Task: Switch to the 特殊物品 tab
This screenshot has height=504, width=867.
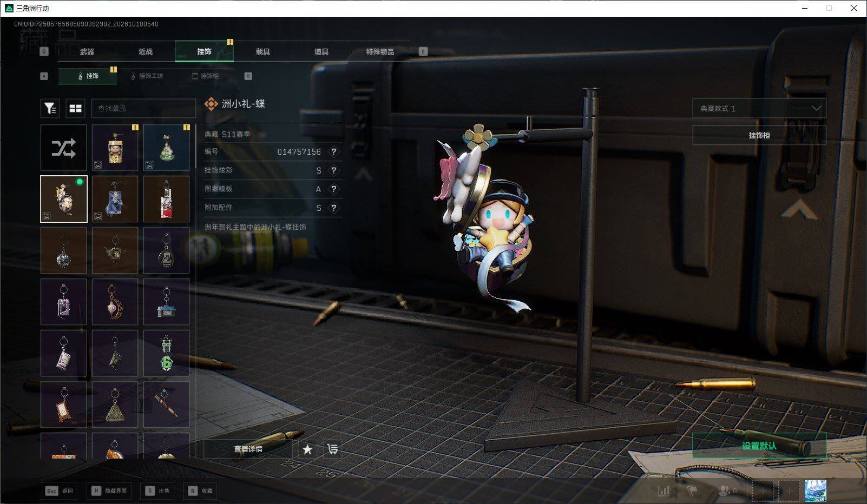Action: coord(380,51)
